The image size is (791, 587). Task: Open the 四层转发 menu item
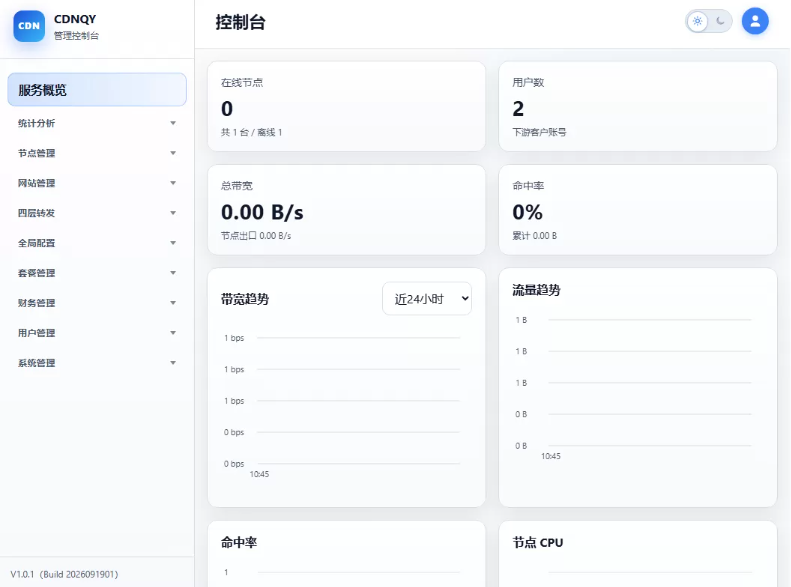click(97, 213)
